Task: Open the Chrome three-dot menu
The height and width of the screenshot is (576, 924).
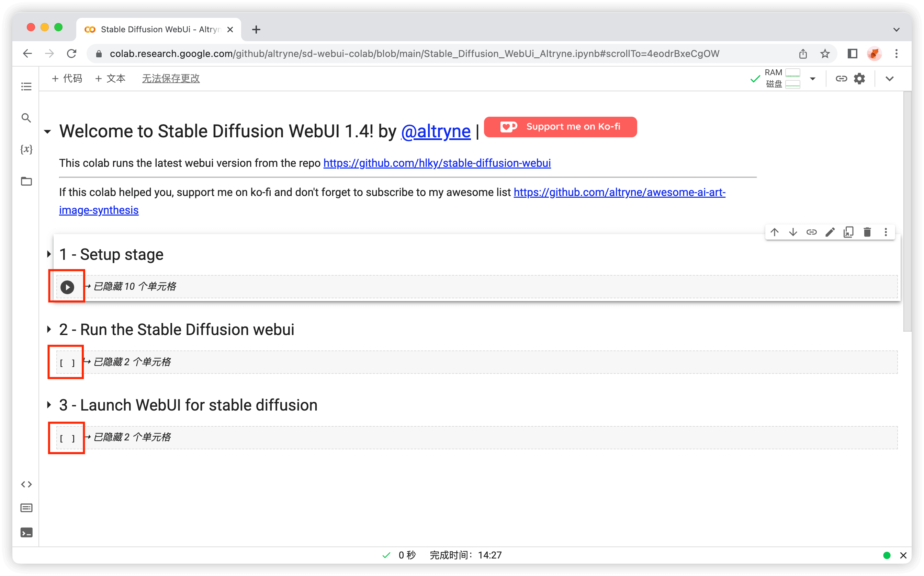Action: point(897,54)
